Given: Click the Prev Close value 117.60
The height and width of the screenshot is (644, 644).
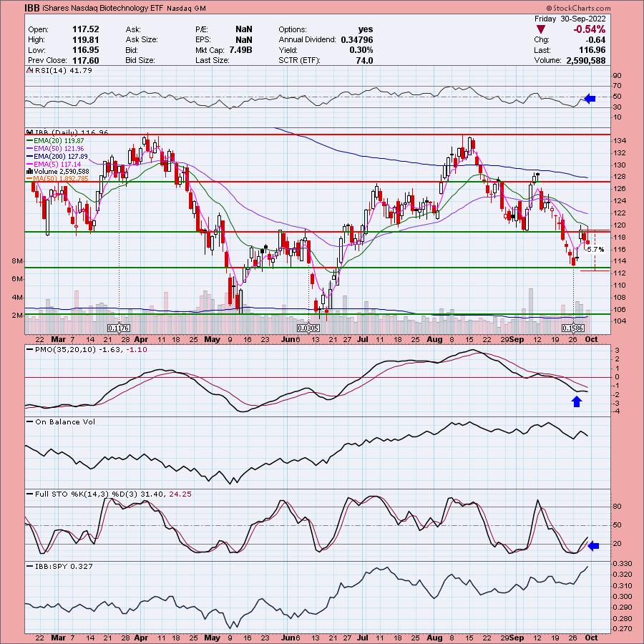Looking at the screenshot, I should click(x=85, y=60).
